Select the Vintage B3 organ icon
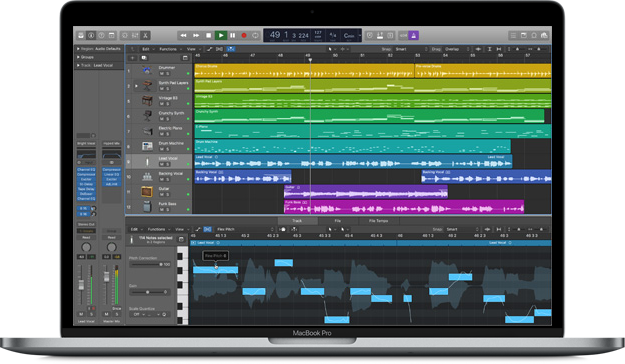The height and width of the screenshot is (364, 625). coord(147,100)
